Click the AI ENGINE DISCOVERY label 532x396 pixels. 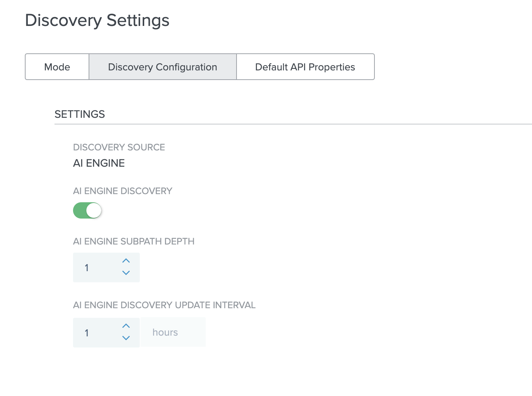coord(123,191)
